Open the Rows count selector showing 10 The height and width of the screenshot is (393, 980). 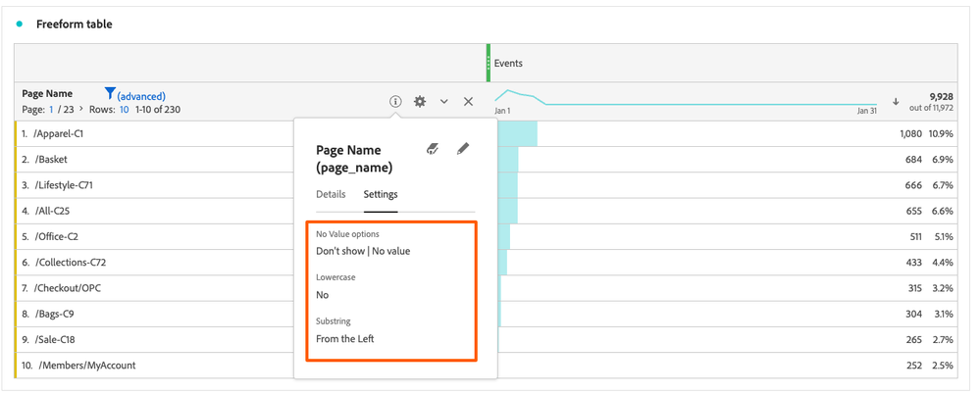click(x=125, y=110)
